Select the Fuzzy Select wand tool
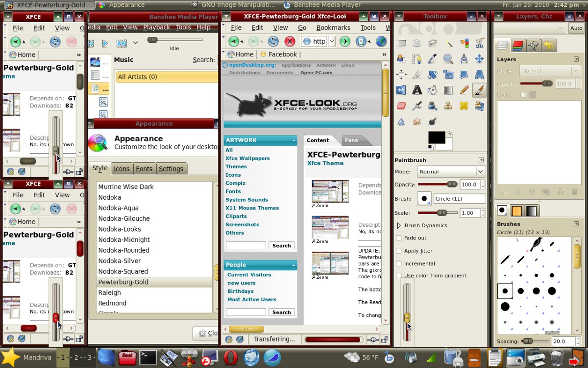588x368 pixels. 448,43
